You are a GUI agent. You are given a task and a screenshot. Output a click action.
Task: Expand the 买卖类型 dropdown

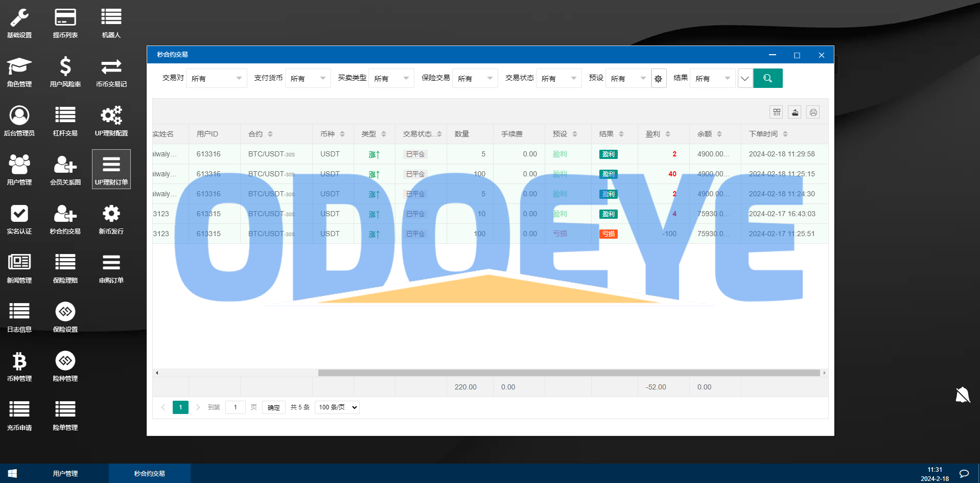391,78
